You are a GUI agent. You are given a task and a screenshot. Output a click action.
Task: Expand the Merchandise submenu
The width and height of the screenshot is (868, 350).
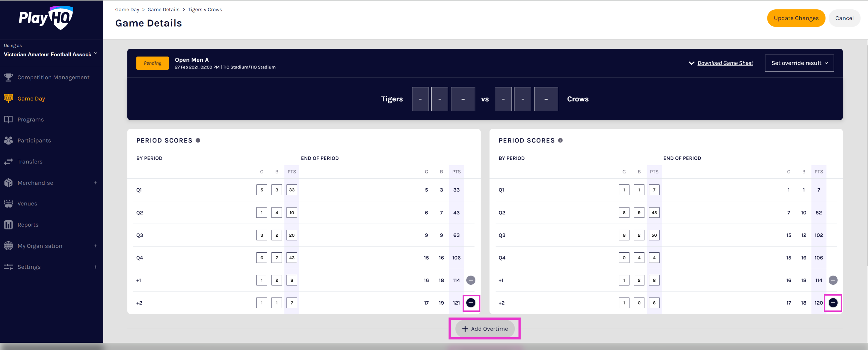(x=95, y=183)
